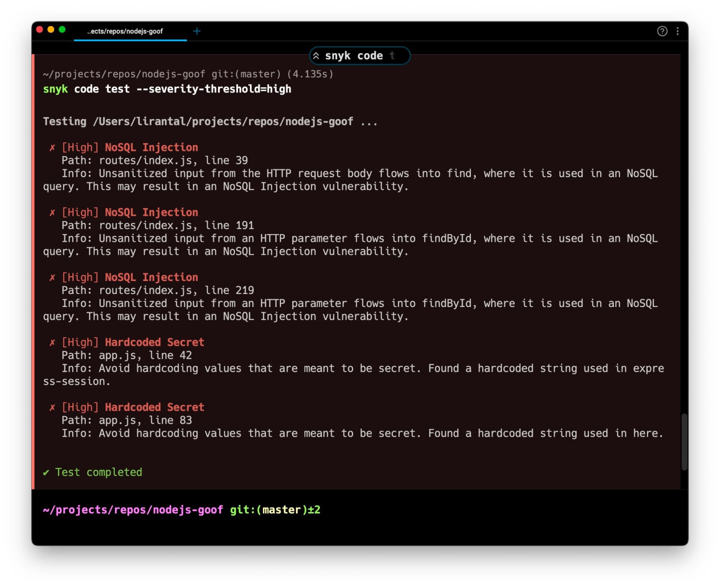
Task: Click 'Path: app.js, line 42'
Action: click(127, 356)
